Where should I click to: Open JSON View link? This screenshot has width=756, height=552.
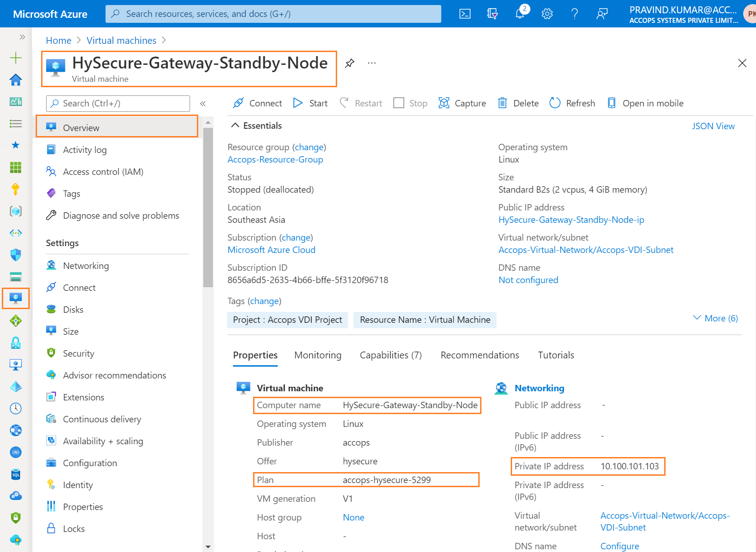713,126
